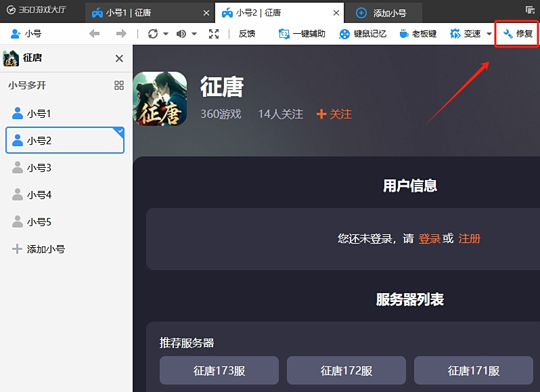Open the 添加小号 tab
Viewport: 540px width, 392px height.
(382, 13)
